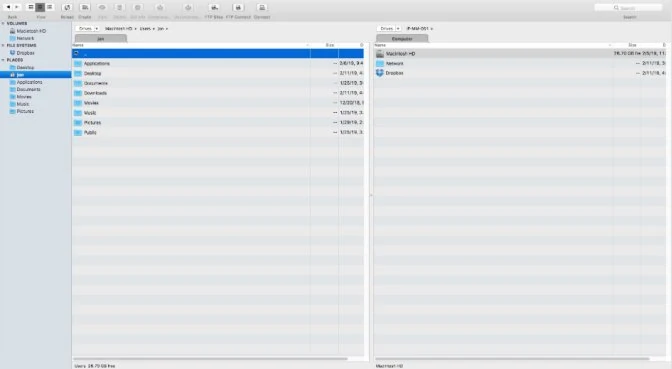Click the Get Info toolbar icon
The image size is (672, 369).
(138, 8)
